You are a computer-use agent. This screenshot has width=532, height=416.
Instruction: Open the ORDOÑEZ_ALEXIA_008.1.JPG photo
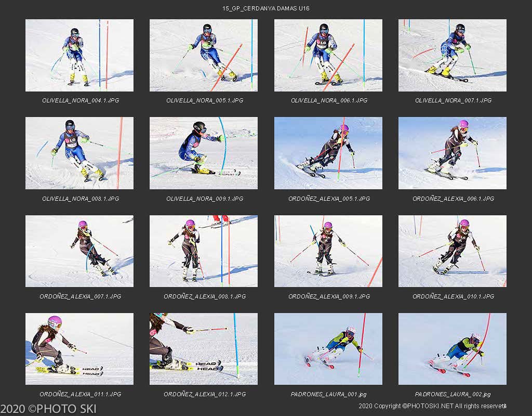click(x=204, y=251)
